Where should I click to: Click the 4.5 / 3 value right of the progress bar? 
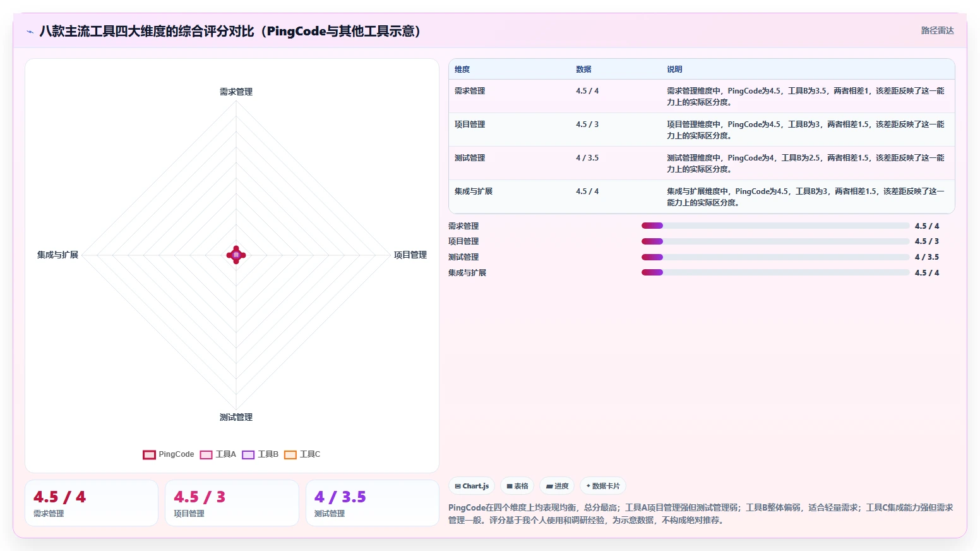pos(927,241)
